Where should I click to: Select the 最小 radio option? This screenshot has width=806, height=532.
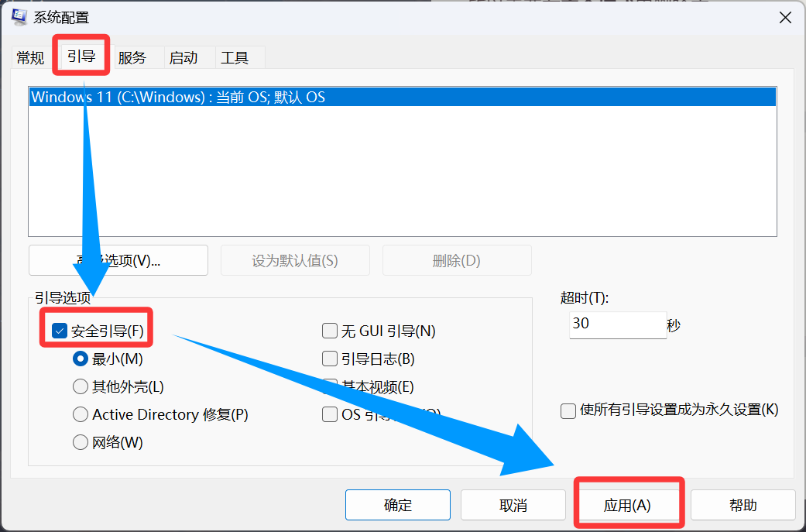pyautogui.click(x=81, y=359)
